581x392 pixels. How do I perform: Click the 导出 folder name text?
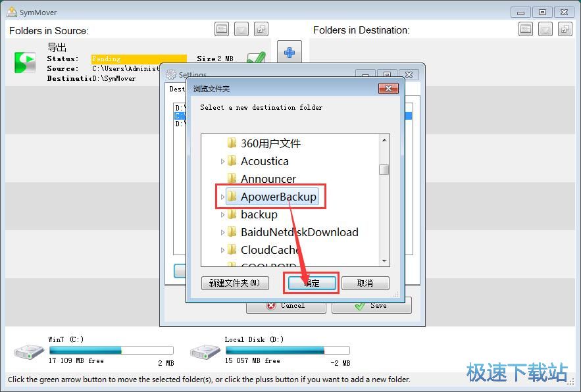pos(57,47)
